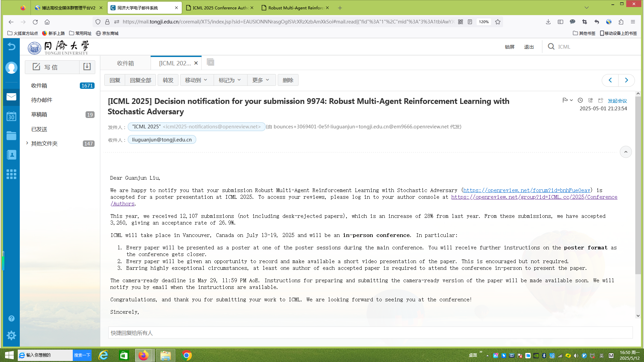The width and height of the screenshot is (644, 362).
Task: Switch to 博达高校全媒体群管理平台 browser tab
Action: tap(69, 8)
